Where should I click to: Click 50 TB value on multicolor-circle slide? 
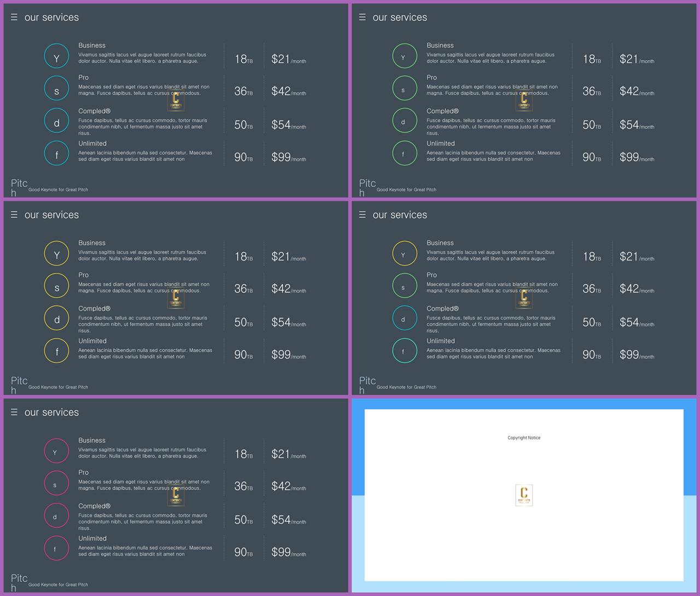pyautogui.click(x=592, y=322)
